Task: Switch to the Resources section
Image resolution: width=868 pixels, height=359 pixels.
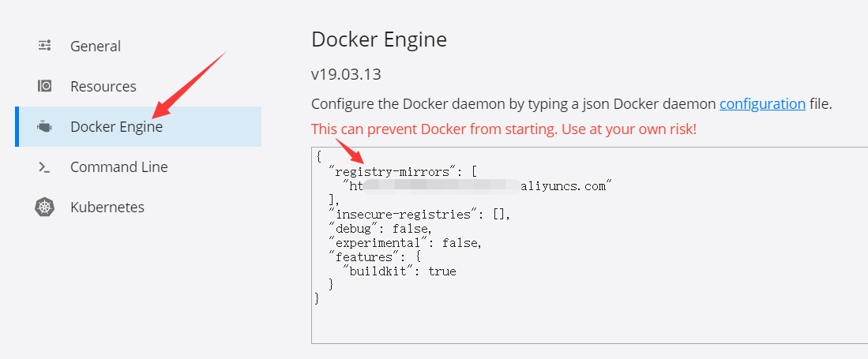Action: pyautogui.click(x=103, y=86)
